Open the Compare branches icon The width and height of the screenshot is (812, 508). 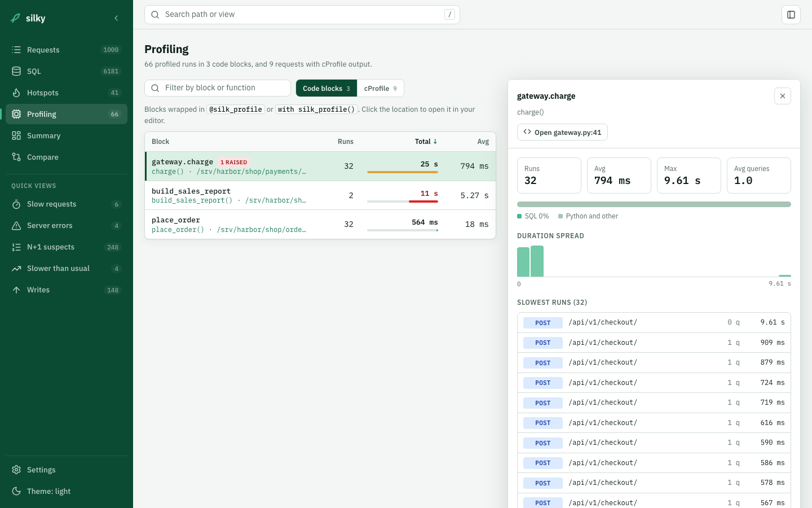tap(16, 157)
